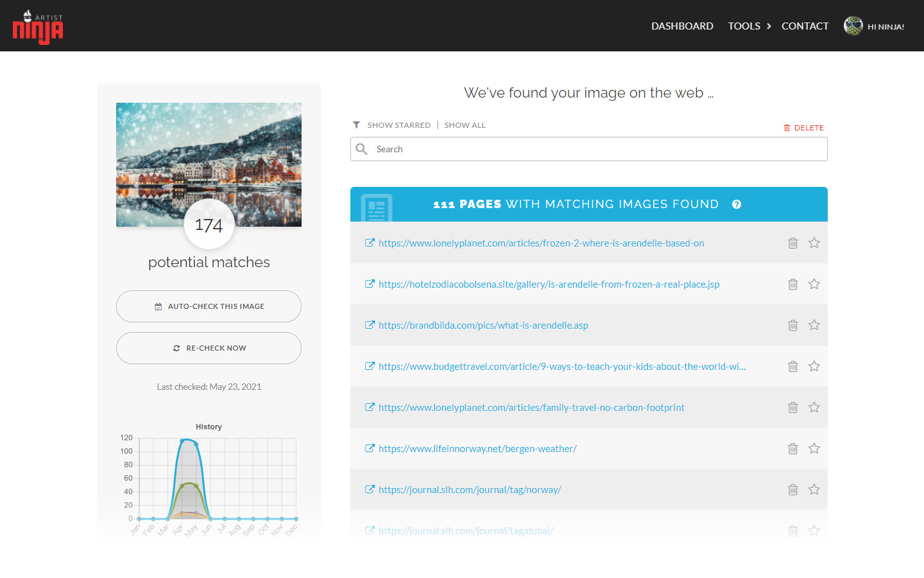The image size is (924, 578).
Task: Delete the journal.slh norway result
Action: click(x=793, y=489)
